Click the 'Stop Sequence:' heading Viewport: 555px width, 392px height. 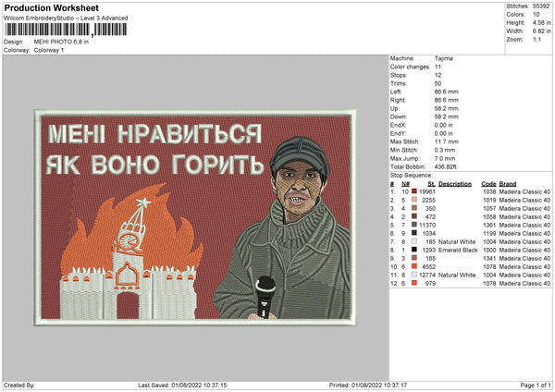tap(412, 175)
